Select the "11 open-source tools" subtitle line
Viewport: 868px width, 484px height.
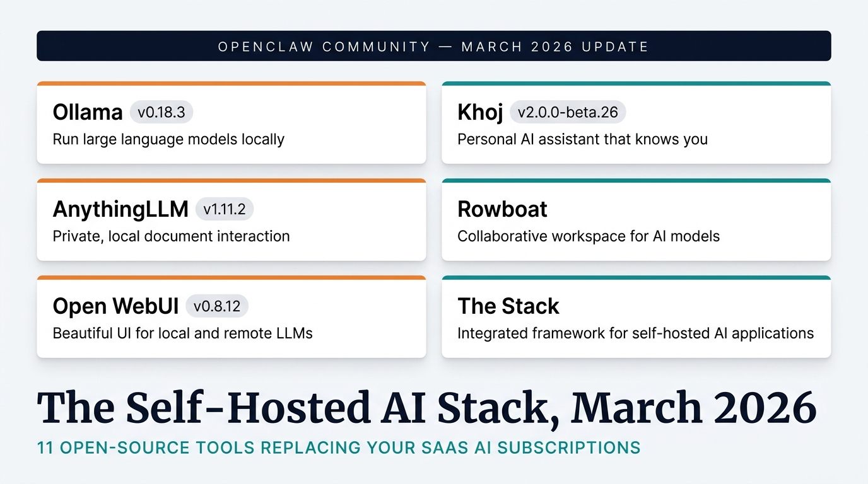(339, 448)
